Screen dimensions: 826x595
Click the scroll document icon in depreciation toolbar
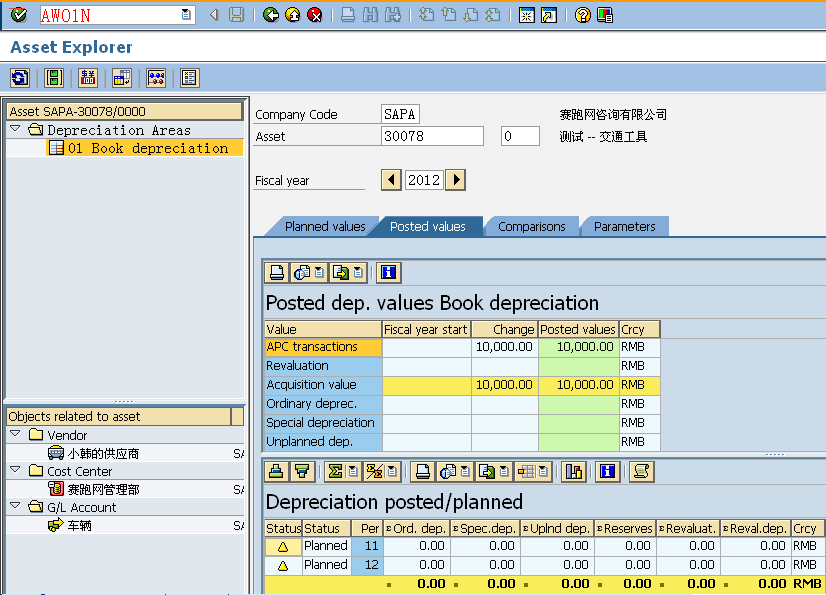641,471
